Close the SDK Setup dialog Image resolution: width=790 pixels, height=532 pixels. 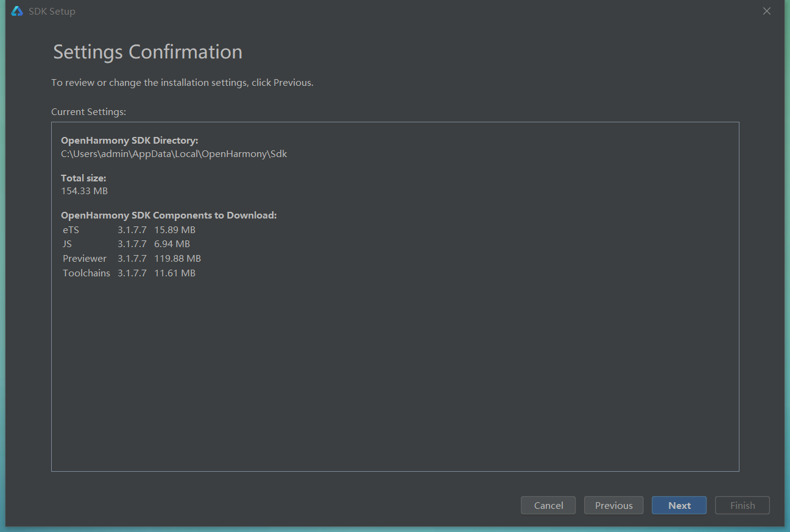(x=767, y=12)
